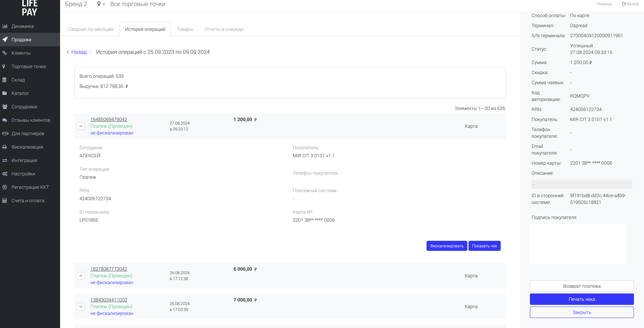Click the Описание text field
644x328 pixels.
(582, 184)
